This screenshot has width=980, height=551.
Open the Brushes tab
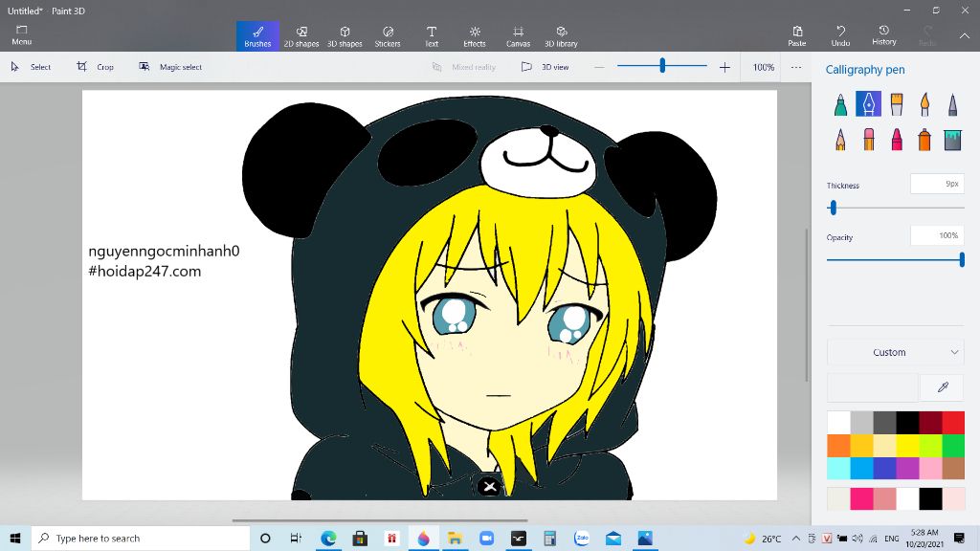[x=257, y=36]
